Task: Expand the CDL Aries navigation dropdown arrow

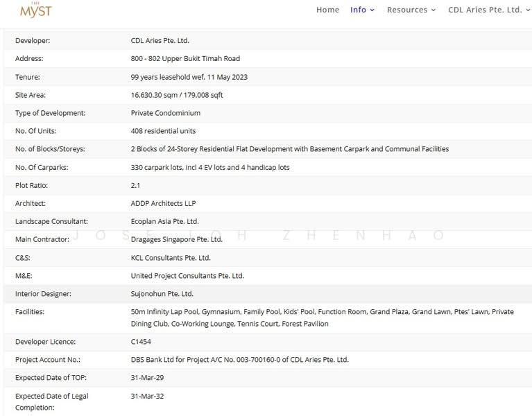Action: point(528,10)
